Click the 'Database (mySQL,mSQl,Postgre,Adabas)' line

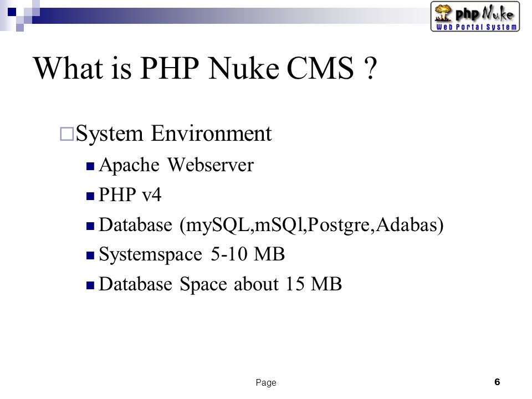click(271, 226)
